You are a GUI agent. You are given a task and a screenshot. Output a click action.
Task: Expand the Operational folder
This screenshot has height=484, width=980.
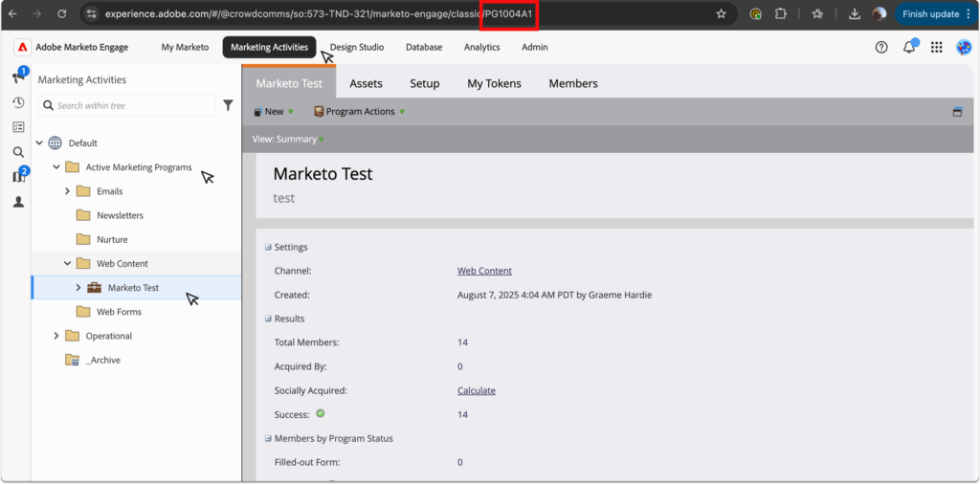[56, 336]
